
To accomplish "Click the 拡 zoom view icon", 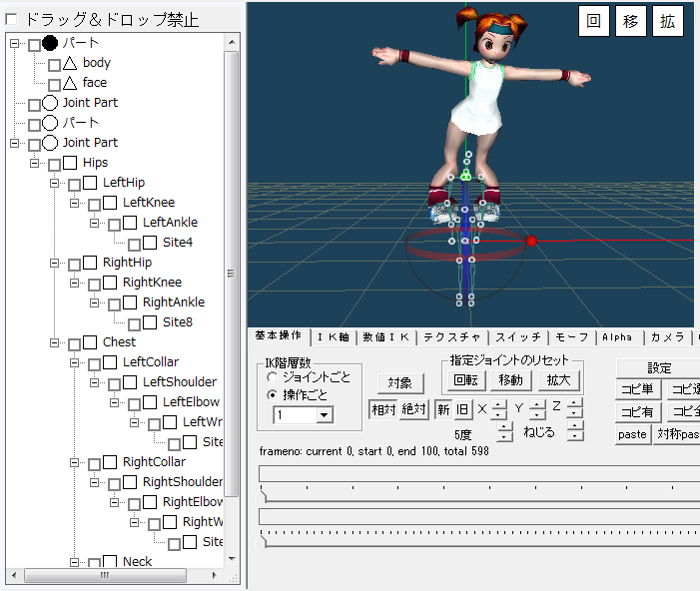I will (667, 22).
